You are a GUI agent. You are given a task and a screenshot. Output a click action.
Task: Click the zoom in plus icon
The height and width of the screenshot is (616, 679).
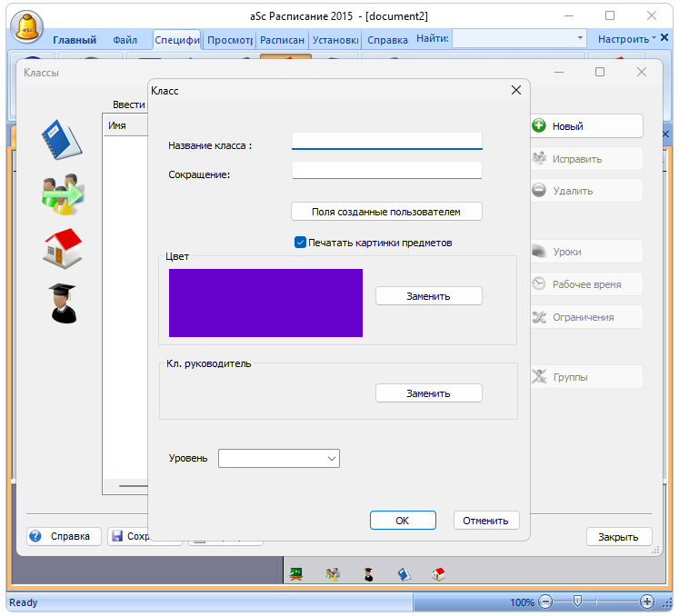coord(647,601)
